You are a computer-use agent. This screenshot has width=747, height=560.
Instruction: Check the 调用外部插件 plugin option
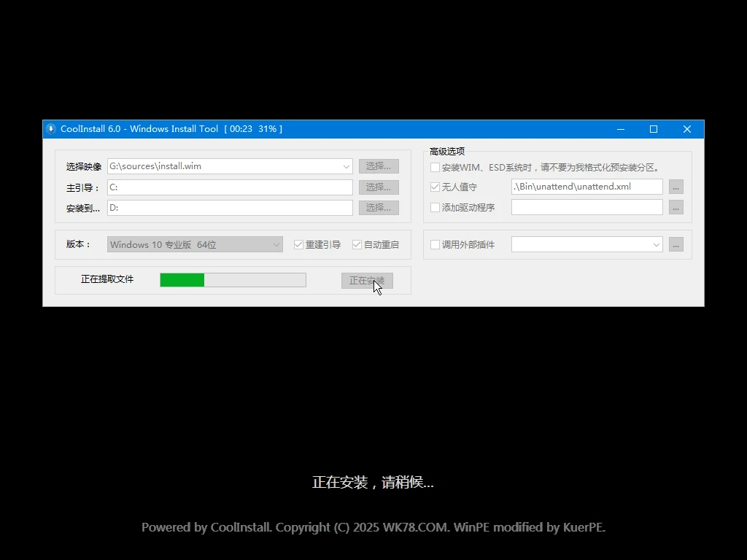[x=435, y=244]
